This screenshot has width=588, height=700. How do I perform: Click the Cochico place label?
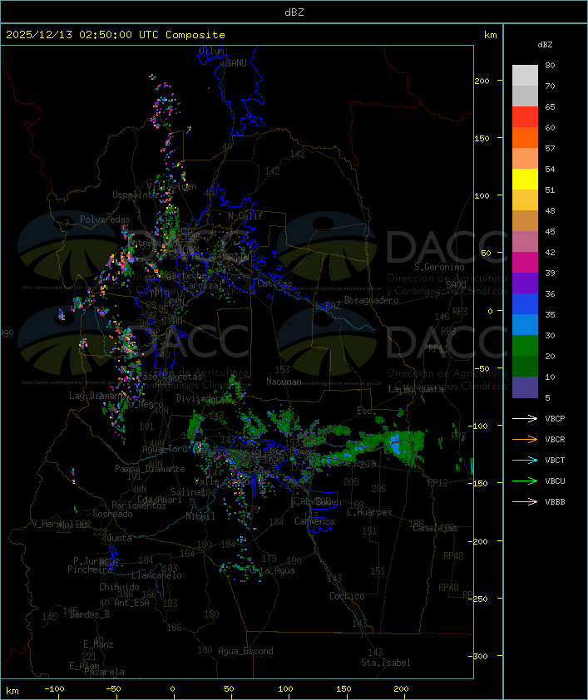[x=347, y=596]
